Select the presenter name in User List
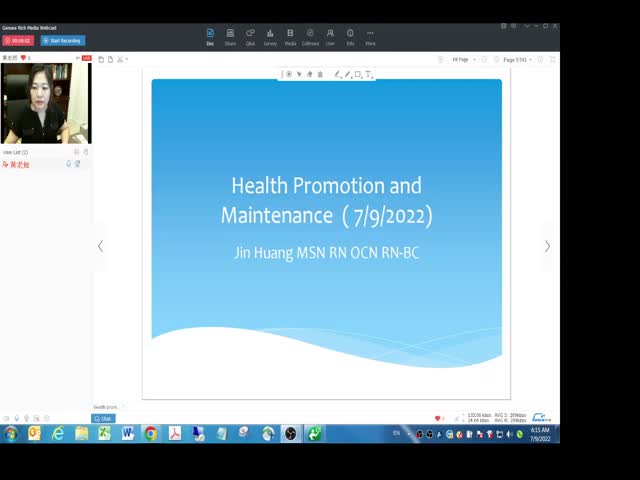 click(19, 164)
